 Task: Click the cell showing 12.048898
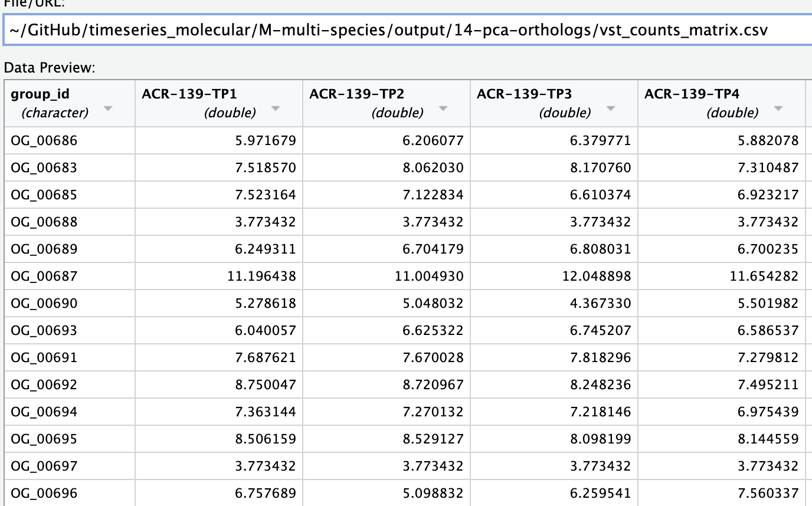pos(597,276)
